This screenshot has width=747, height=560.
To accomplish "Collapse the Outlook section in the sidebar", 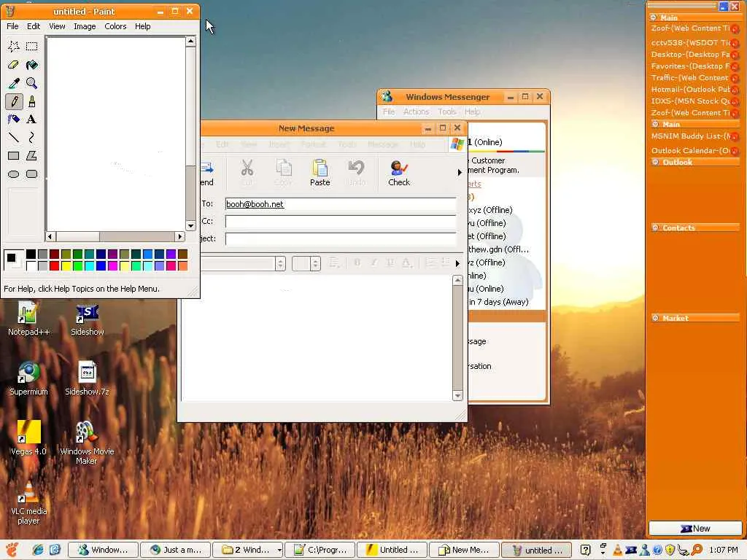I will pos(656,162).
